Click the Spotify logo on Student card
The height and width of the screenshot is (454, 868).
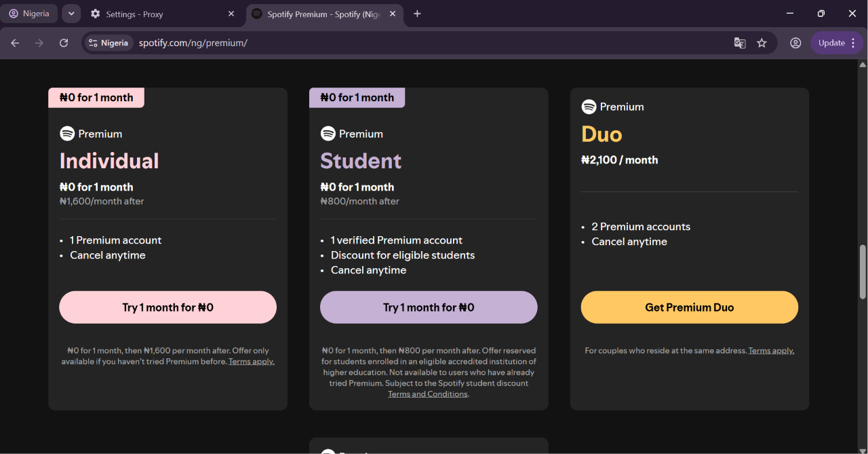point(328,134)
